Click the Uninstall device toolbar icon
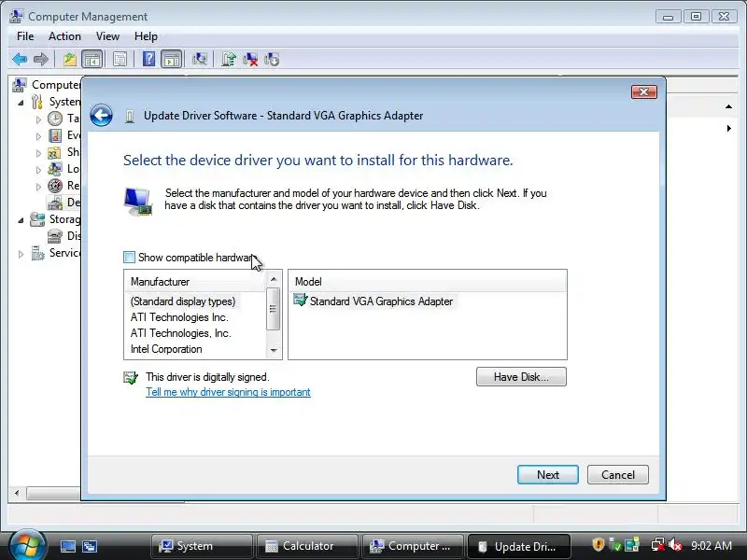 pos(250,60)
